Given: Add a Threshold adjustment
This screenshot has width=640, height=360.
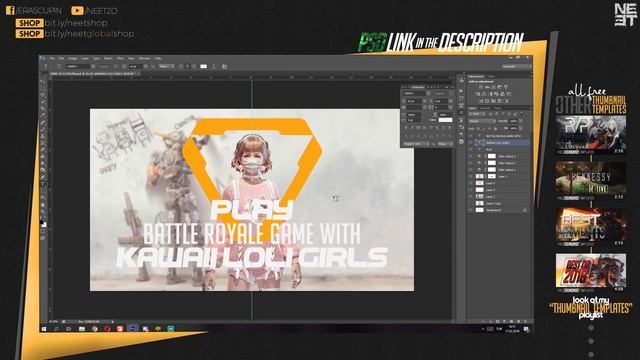Looking at the screenshot, I should click(x=493, y=101).
